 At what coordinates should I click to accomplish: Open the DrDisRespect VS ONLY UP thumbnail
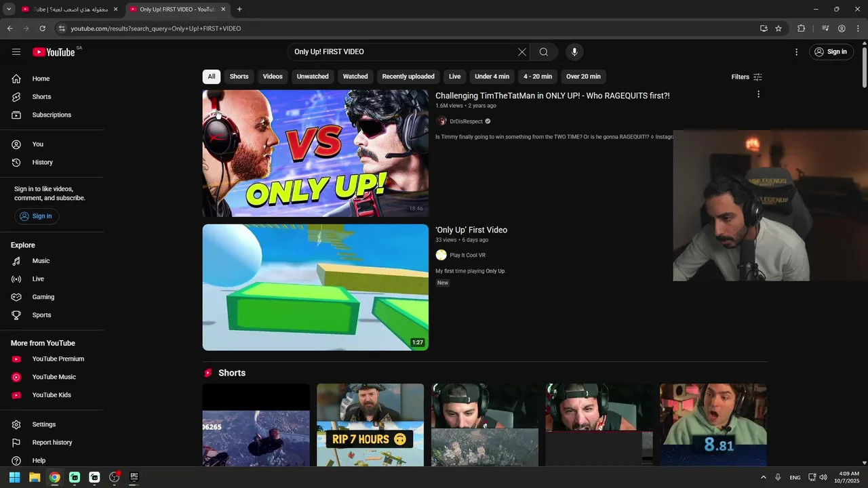(x=315, y=153)
